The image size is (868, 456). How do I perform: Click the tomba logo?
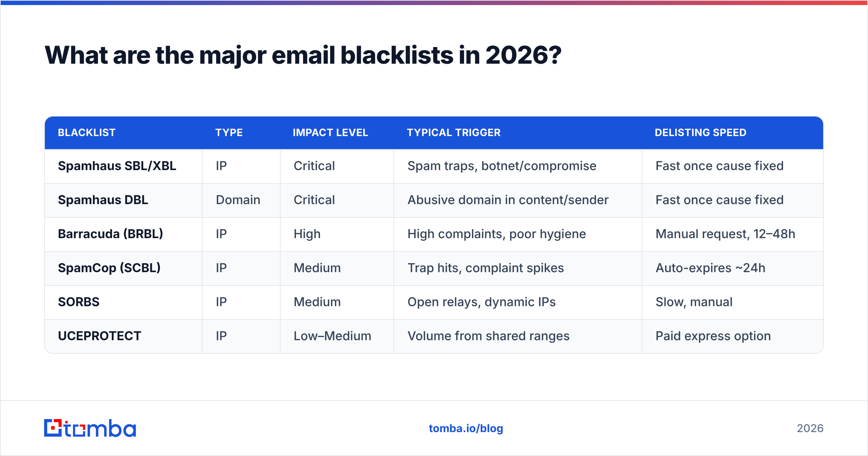click(x=90, y=428)
